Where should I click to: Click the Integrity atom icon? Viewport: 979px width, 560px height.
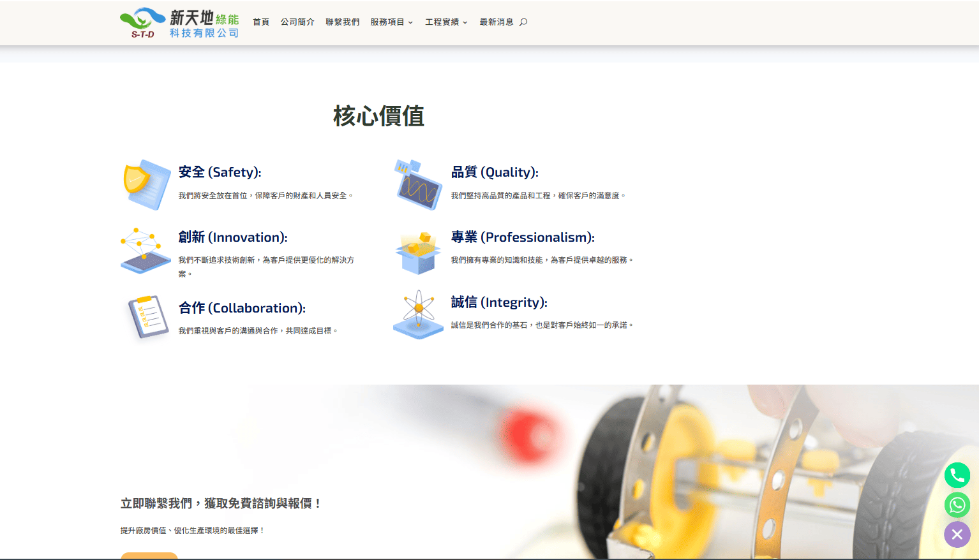[418, 314]
